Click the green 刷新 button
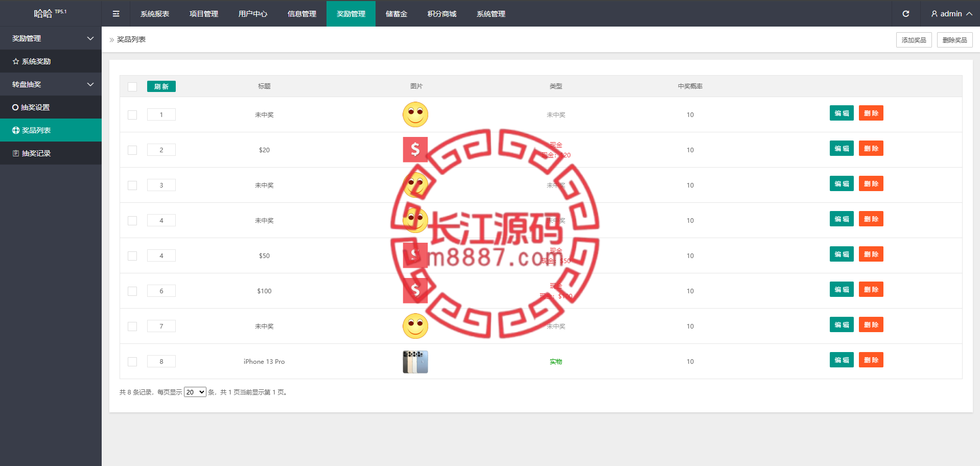This screenshot has height=466, width=980. [161, 86]
